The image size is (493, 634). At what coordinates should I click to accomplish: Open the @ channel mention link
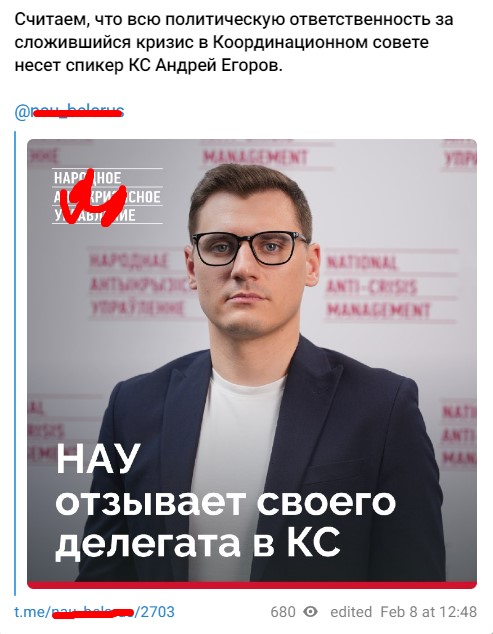tap(69, 111)
